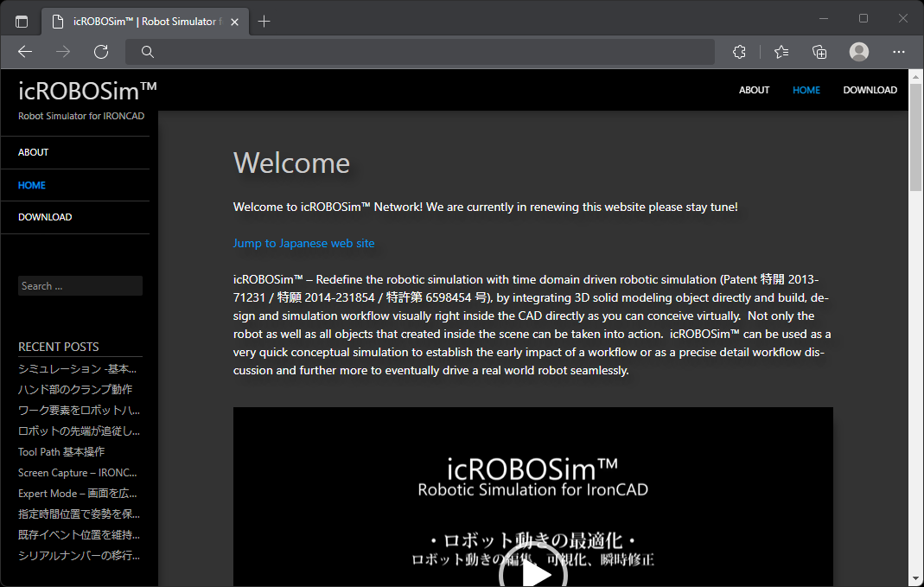The height and width of the screenshot is (587, 924).
Task: Click the search icon in the address bar
Action: (147, 52)
